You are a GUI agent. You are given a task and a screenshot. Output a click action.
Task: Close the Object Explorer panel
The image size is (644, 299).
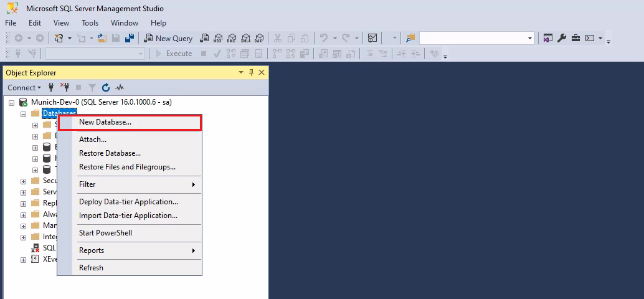pyautogui.click(x=262, y=73)
